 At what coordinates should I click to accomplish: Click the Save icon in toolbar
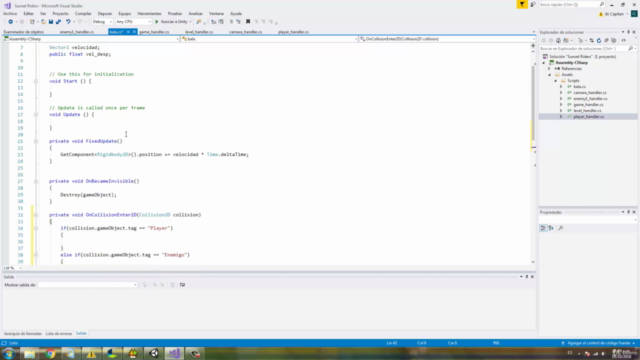tap(51, 22)
